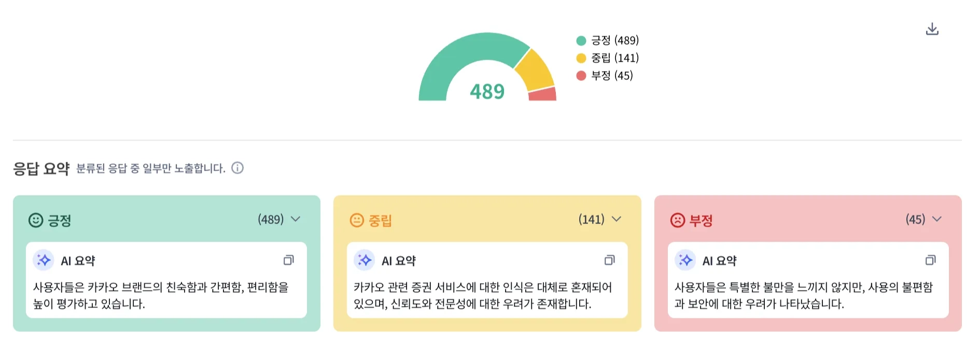Expand the 중립 (141) responses chevron
This screenshot has width=980, height=350.
[x=617, y=219]
